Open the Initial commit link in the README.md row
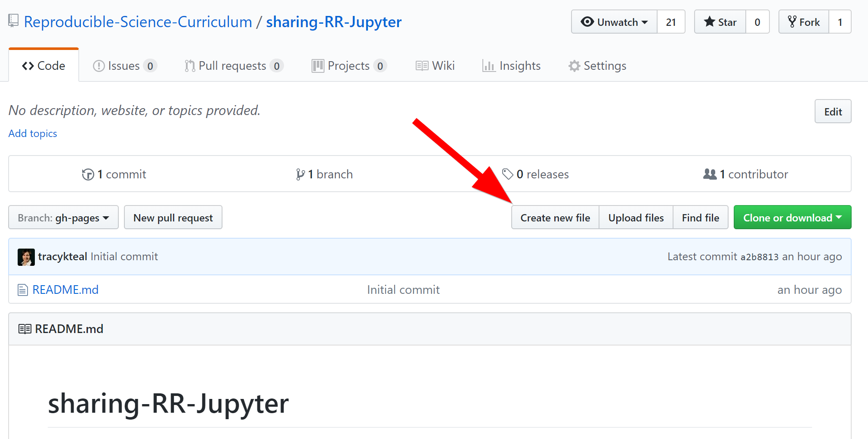868x439 pixels. (403, 290)
